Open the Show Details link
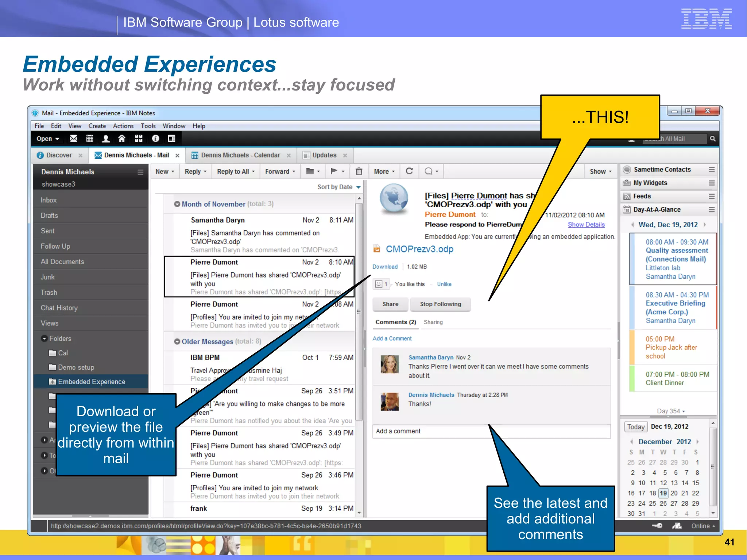 click(x=586, y=225)
